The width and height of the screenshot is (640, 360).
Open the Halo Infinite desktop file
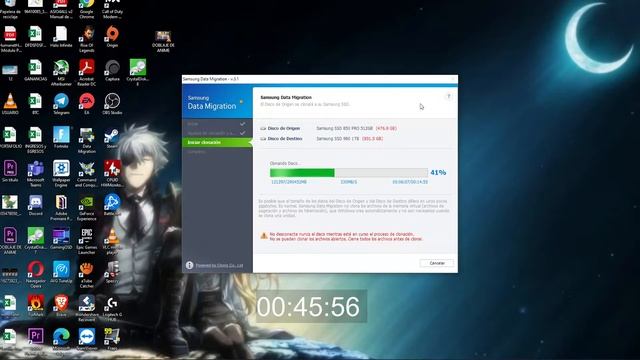tap(61, 38)
